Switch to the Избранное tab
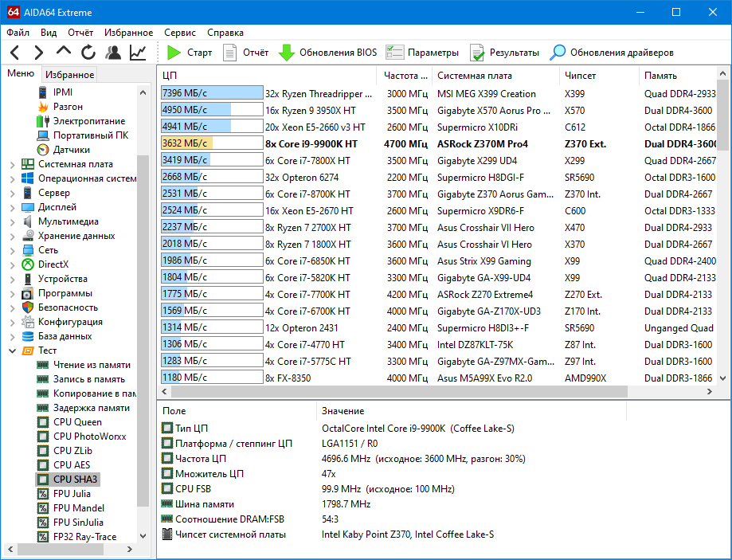 [69, 75]
